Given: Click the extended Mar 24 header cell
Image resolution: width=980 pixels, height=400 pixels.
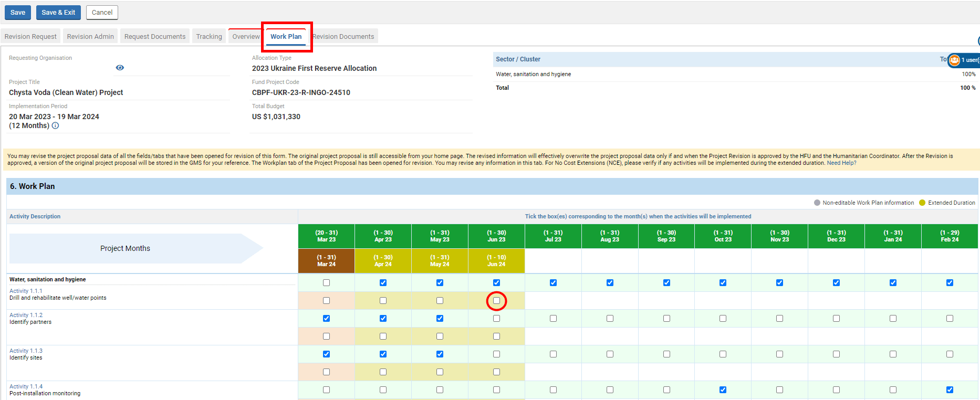Looking at the screenshot, I should pos(326,261).
